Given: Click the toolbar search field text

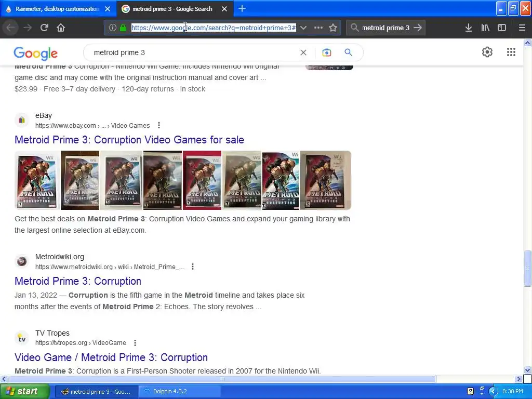Looking at the screenshot, I should pyautogui.click(x=385, y=28).
